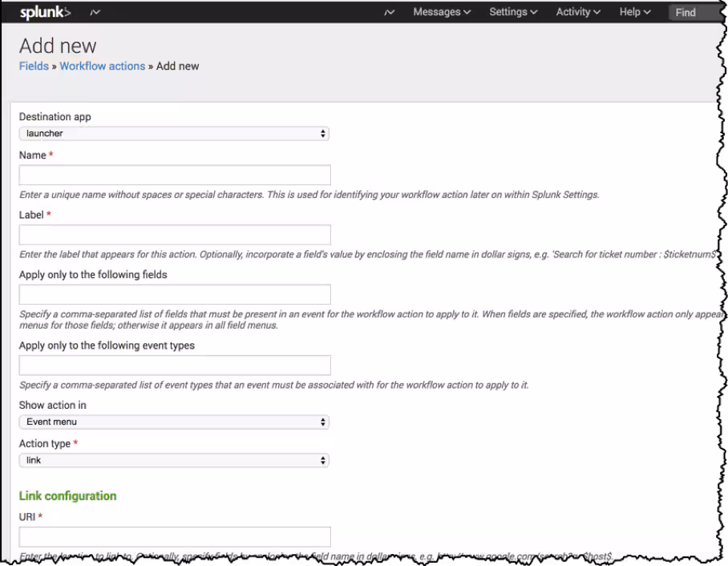Navigate to Workflow actions breadcrumb link

(103, 66)
